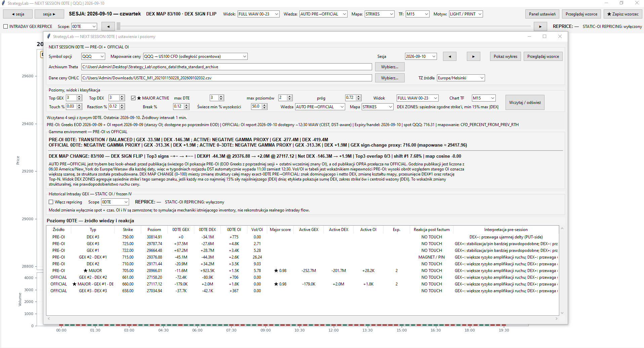Go to previous session in dialog

point(449,56)
